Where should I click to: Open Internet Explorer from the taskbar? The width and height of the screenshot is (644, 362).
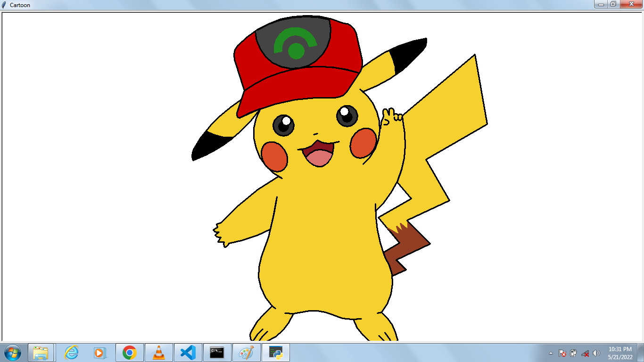click(71, 352)
